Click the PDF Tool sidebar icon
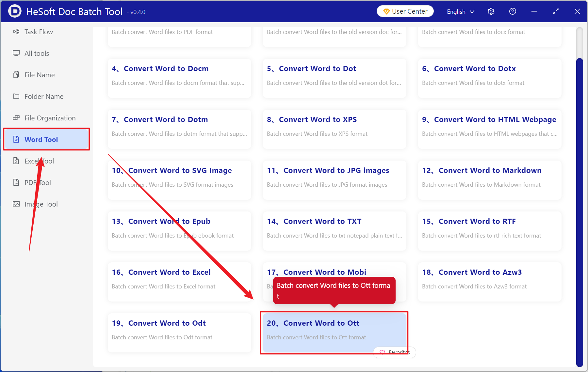This screenshot has height=372, width=588. 16,182
